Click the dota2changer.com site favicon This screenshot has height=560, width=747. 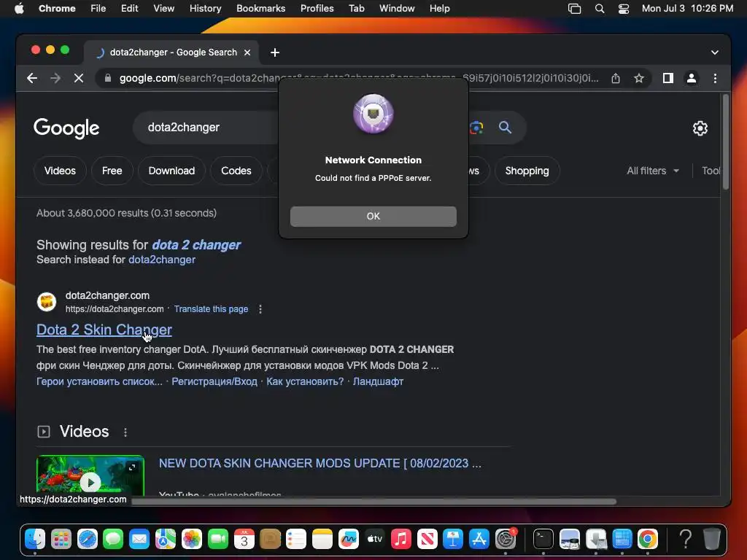pyautogui.click(x=47, y=302)
